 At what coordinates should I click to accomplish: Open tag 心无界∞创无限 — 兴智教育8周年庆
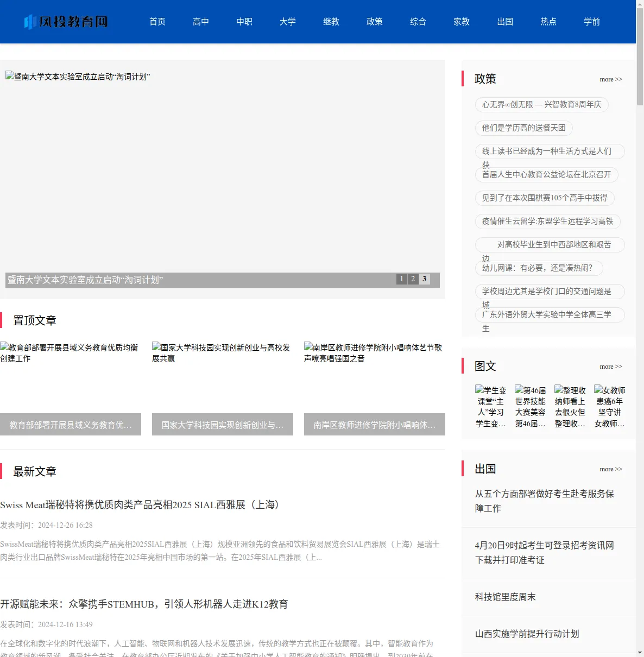(542, 105)
